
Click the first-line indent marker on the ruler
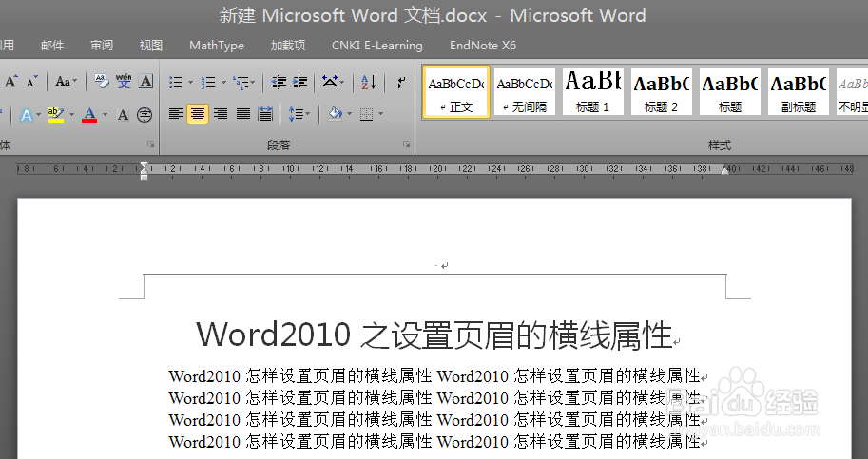click(144, 164)
